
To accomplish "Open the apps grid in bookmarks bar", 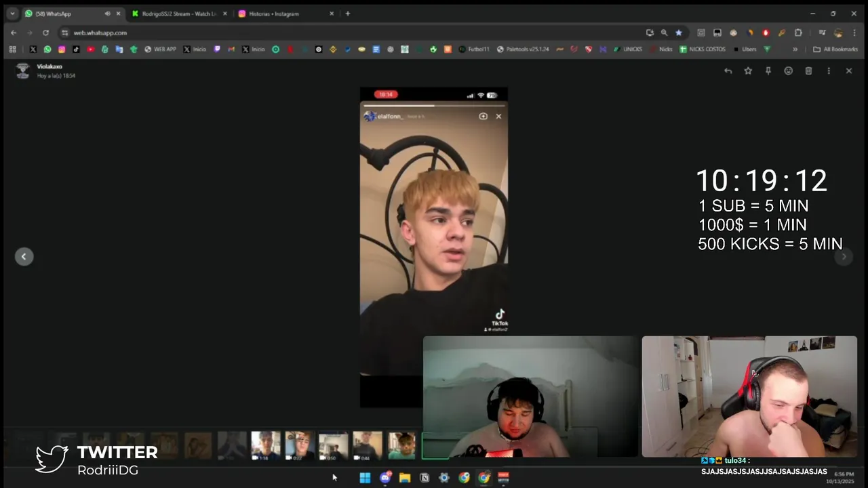I will coord(12,49).
